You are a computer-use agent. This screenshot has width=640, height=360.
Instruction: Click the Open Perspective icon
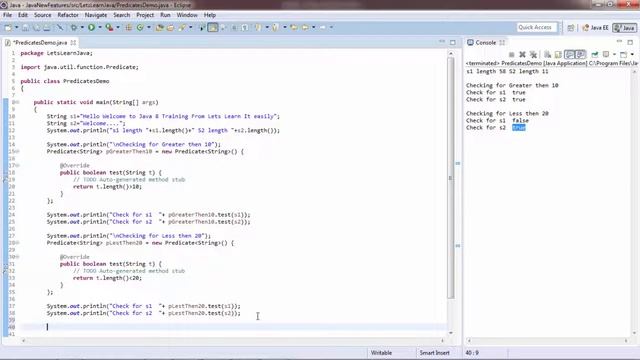(571, 27)
